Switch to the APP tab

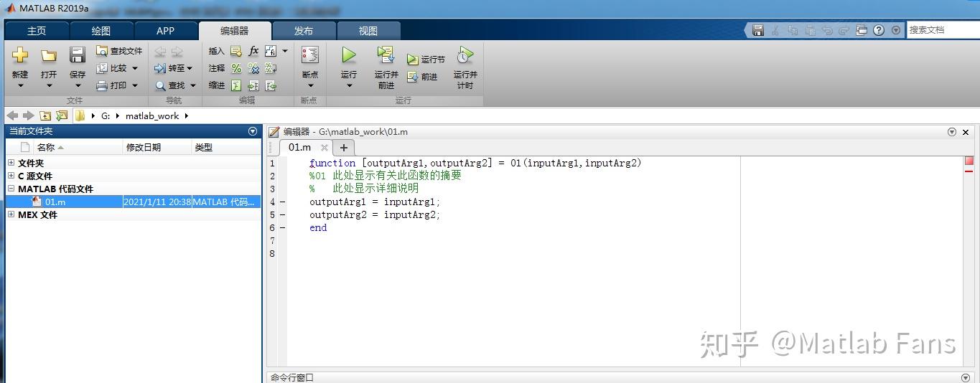[x=165, y=31]
